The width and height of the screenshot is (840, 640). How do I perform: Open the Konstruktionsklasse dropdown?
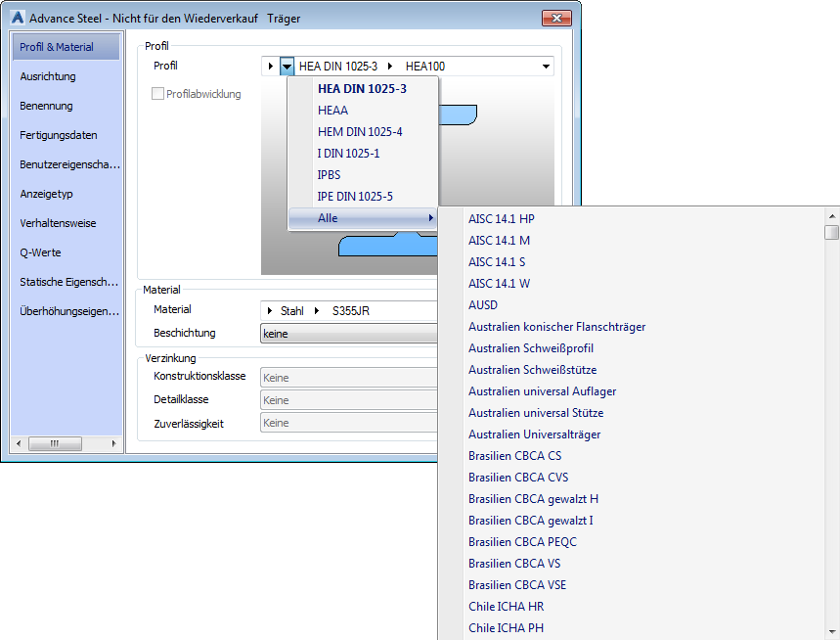pyautogui.click(x=349, y=378)
